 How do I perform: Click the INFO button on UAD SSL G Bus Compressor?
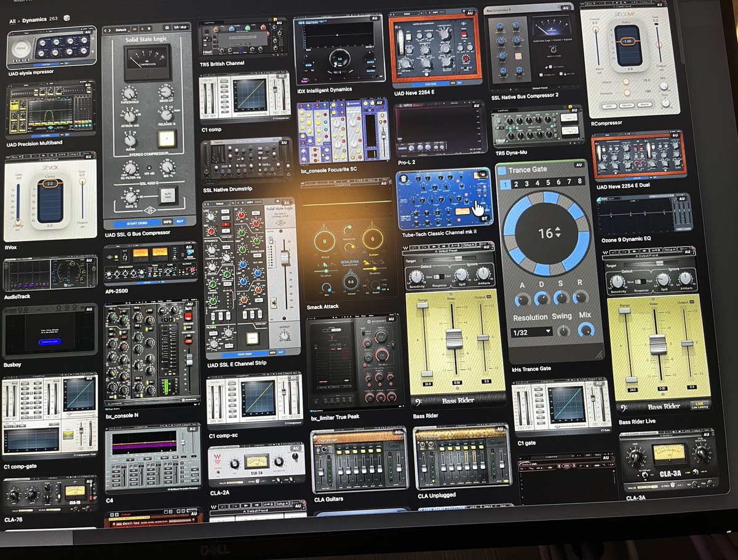coord(169,221)
